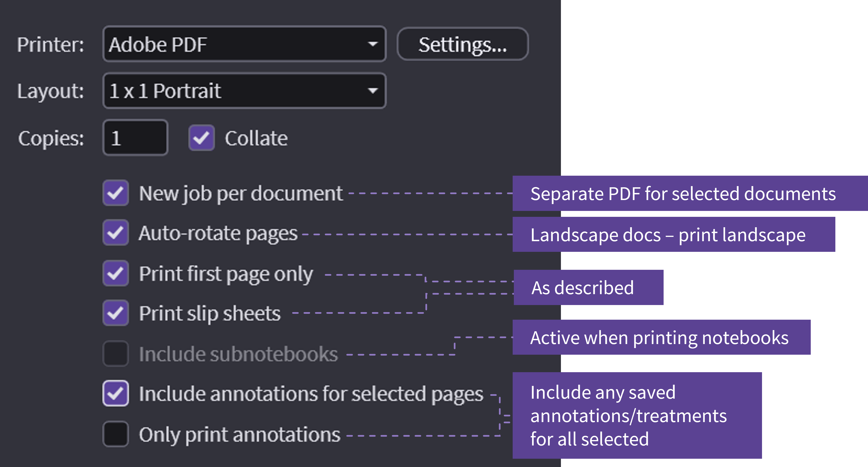
Task: Open the Layout dropdown showing 1 x 1 Portrait
Action: 236,91
